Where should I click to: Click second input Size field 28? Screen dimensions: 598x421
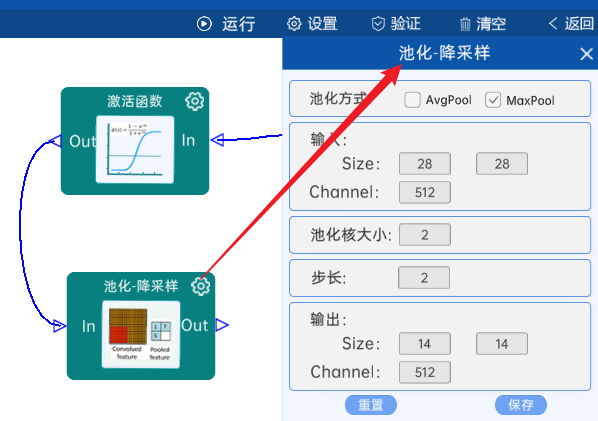(x=502, y=164)
